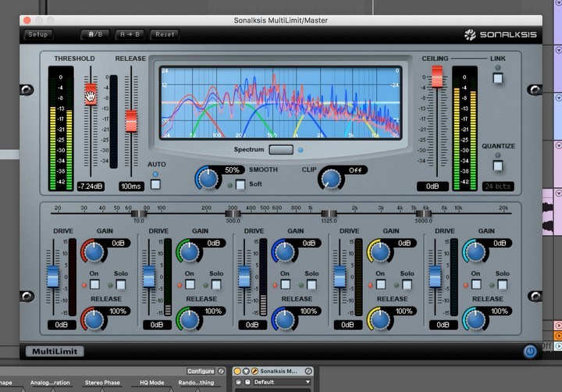The height and width of the screenshot is (392, 562).
Task: Click the 70.0 crossover frequency handle
Action: click(139, 213)
